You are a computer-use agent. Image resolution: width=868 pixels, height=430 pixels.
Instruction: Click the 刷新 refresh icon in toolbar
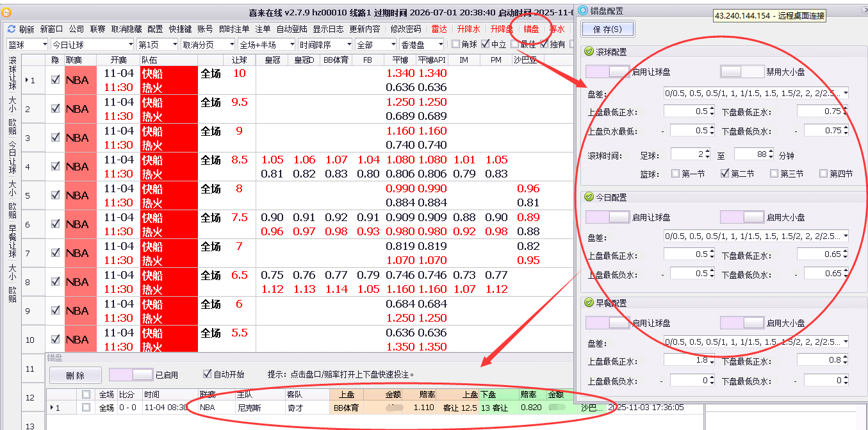tap(12, 29)
